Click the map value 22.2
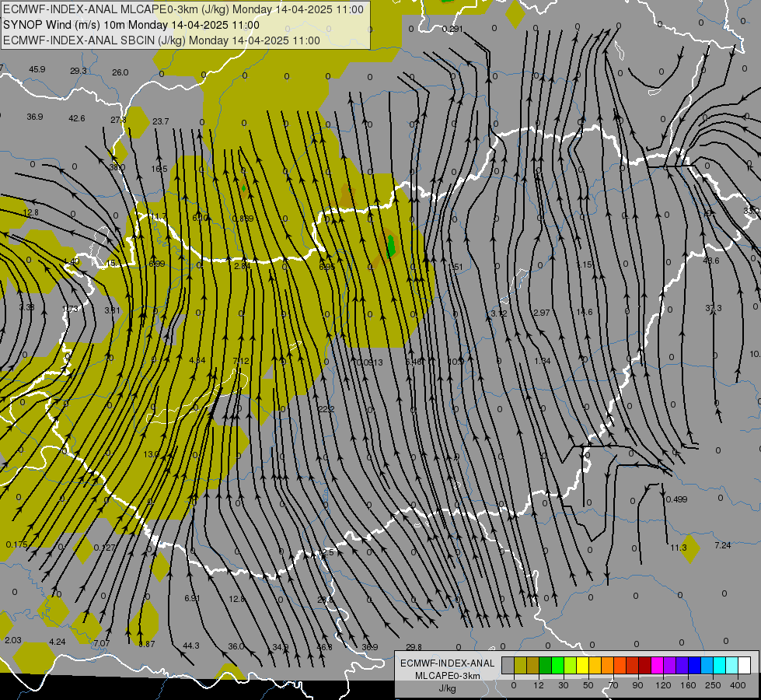Viewport: 761px width, 700px height. 326,409
